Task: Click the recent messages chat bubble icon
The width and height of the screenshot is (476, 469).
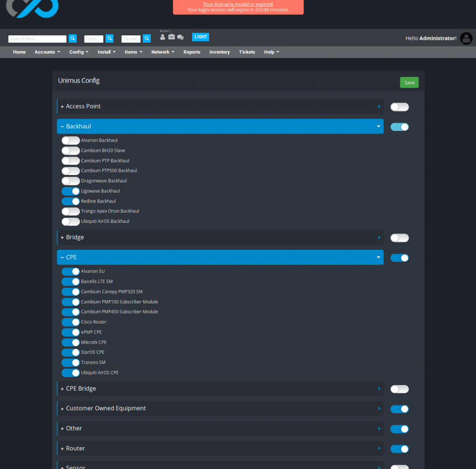Action: pos(180,37)
